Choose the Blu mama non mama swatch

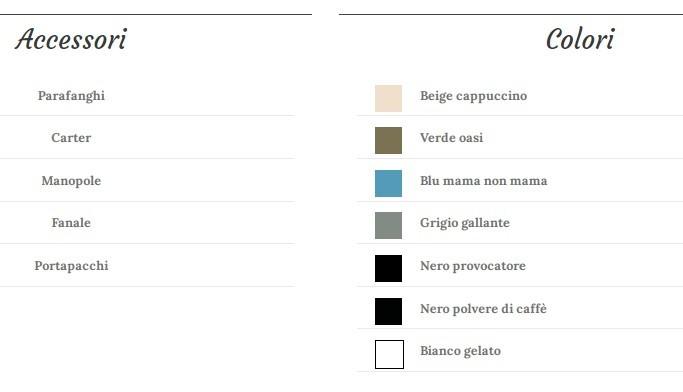pyautogui.click(x=388, y=183)
